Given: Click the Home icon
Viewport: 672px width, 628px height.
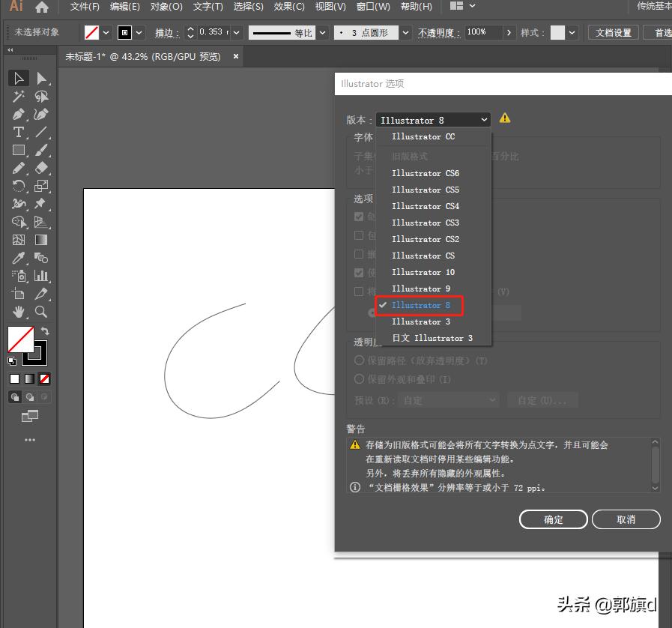Looking at the screenshot, I should point(41,7).
